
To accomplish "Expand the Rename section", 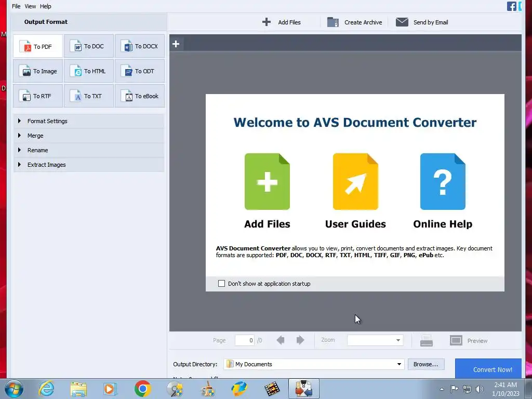I will [89, 150].
